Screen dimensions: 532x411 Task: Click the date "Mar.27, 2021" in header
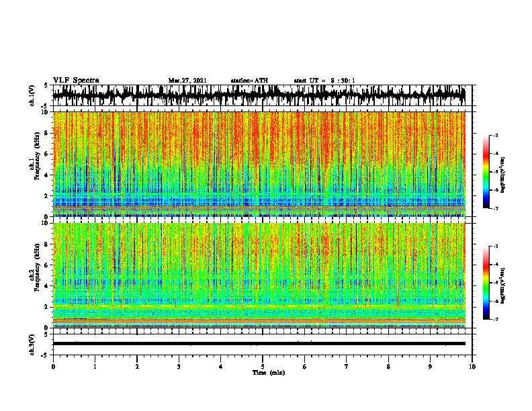187,81
